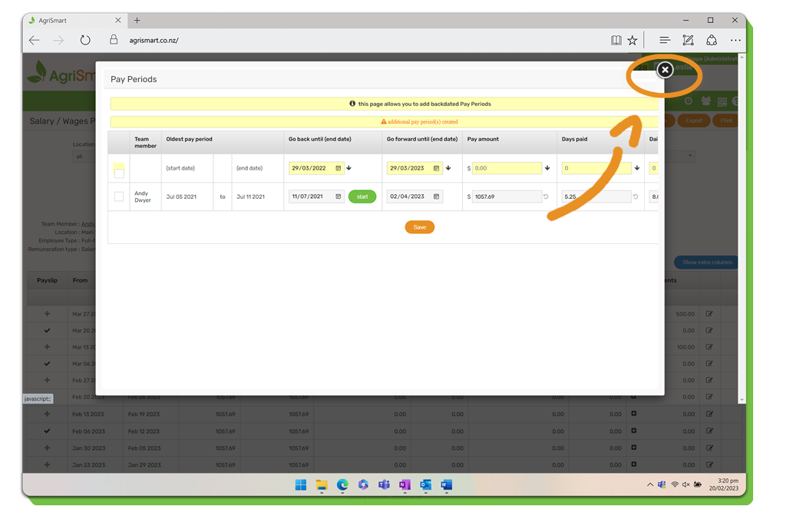Click the browser refresh icon
The height and width of the screenshot is (532, 786).
[85, 40]
